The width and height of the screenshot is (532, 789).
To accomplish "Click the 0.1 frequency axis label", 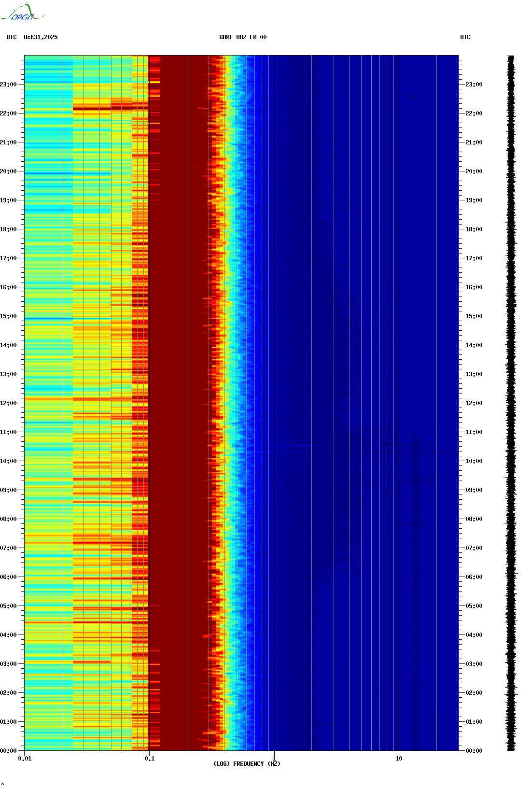I will (149, 759).
